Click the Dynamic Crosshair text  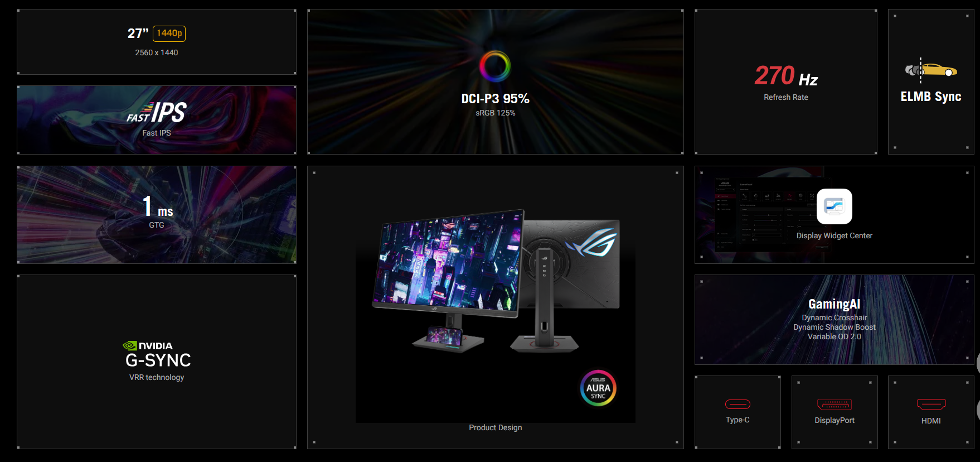(835, 317)
